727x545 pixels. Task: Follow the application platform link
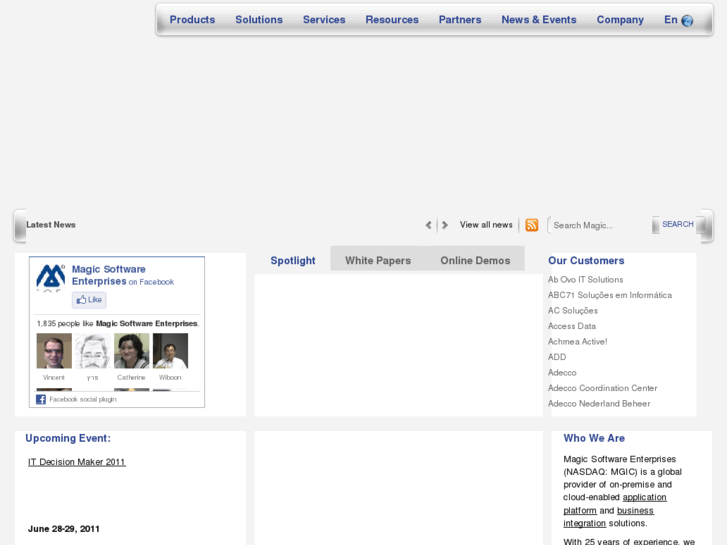coord(644,497)
